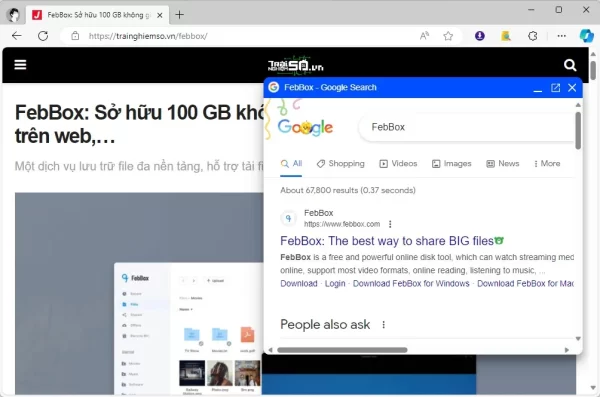Open the site hamburger menu
600x397 pixels.
click(x=20, y=65)
